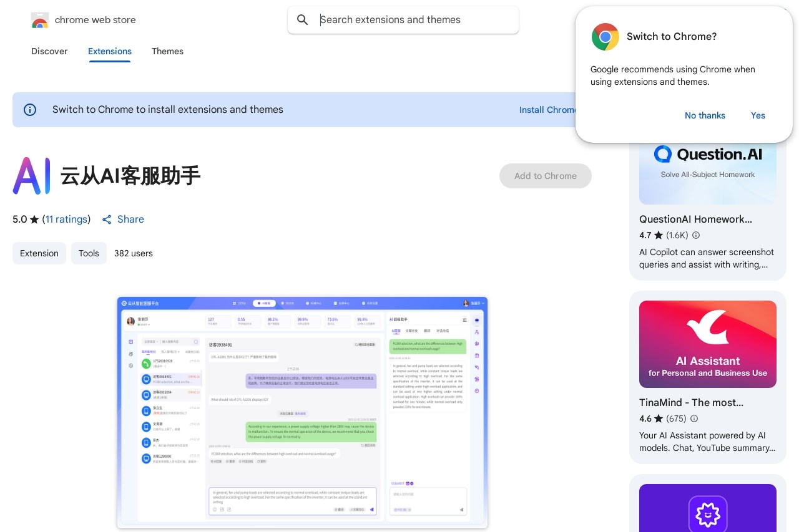Image resolution: width=799 pixels, height=532 pixels.
Task: Open the extension screenshot preview image
Action: tap(302, 413)
